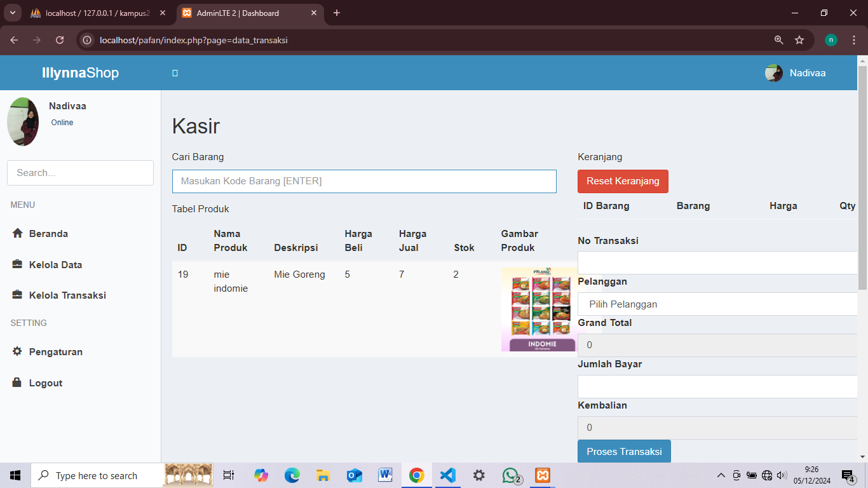
Task: Open the Pilih Pelanggan dropdown
Action: 718,304
